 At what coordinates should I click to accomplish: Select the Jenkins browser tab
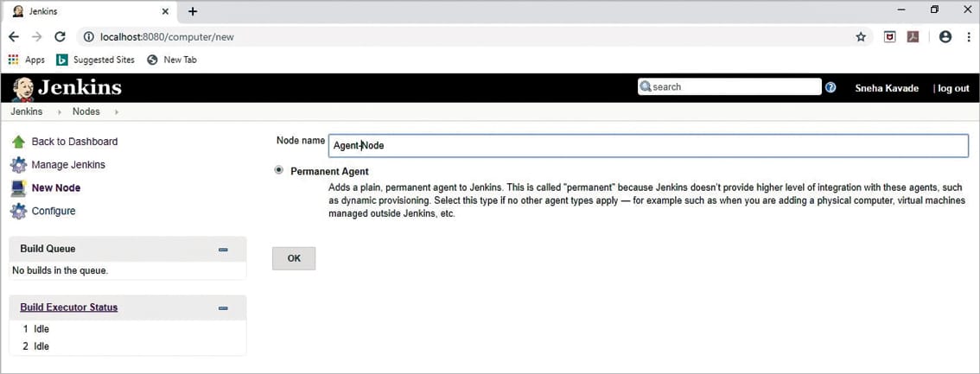91,11
